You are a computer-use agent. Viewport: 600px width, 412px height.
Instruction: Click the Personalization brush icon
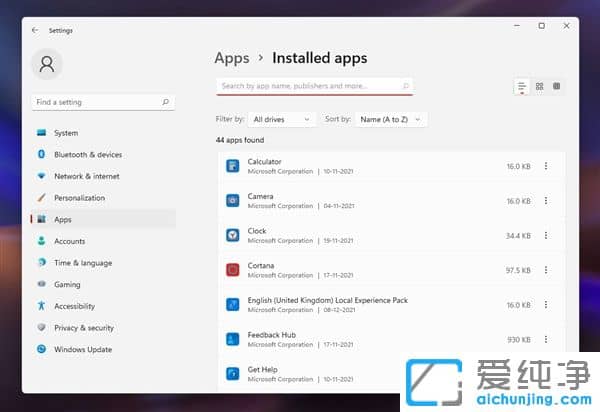(x=41, y=197)
